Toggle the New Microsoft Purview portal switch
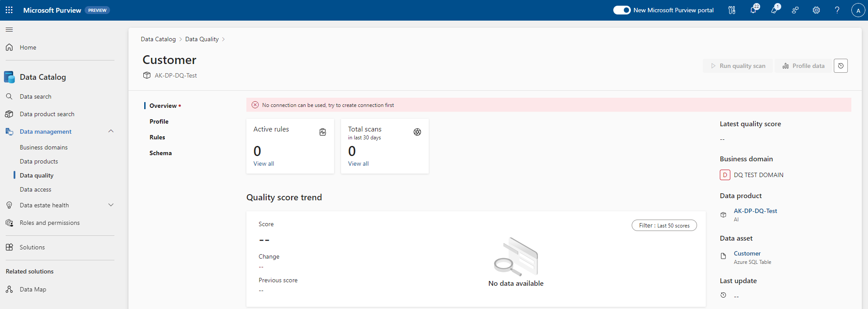The width and height of the screenshot is (868, 309). point(622,10)
